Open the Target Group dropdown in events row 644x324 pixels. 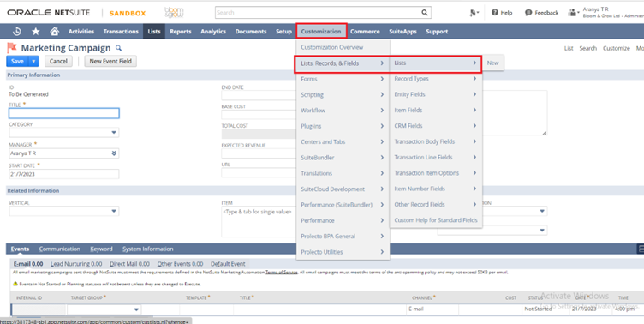(x=136, y=309)
